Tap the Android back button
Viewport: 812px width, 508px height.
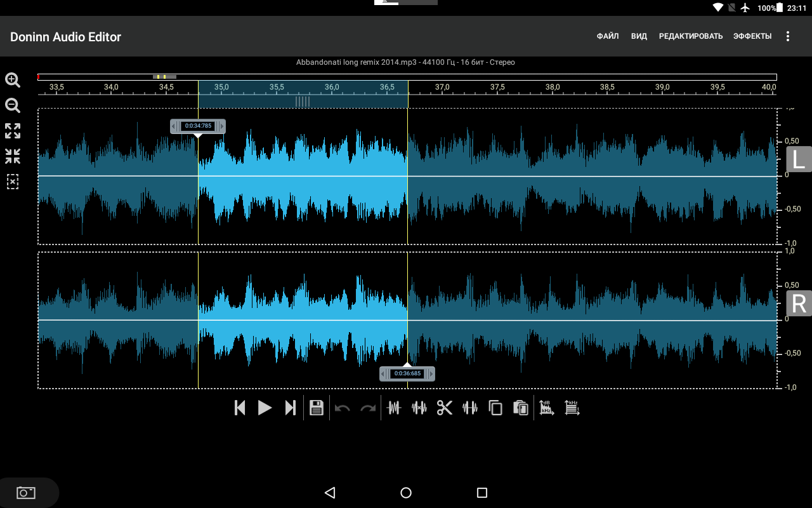tap(329, 493)
